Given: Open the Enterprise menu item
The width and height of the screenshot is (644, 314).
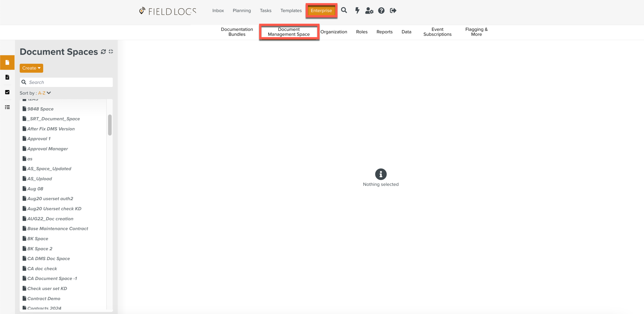Looking at the screenshot, I should [321, 11].
